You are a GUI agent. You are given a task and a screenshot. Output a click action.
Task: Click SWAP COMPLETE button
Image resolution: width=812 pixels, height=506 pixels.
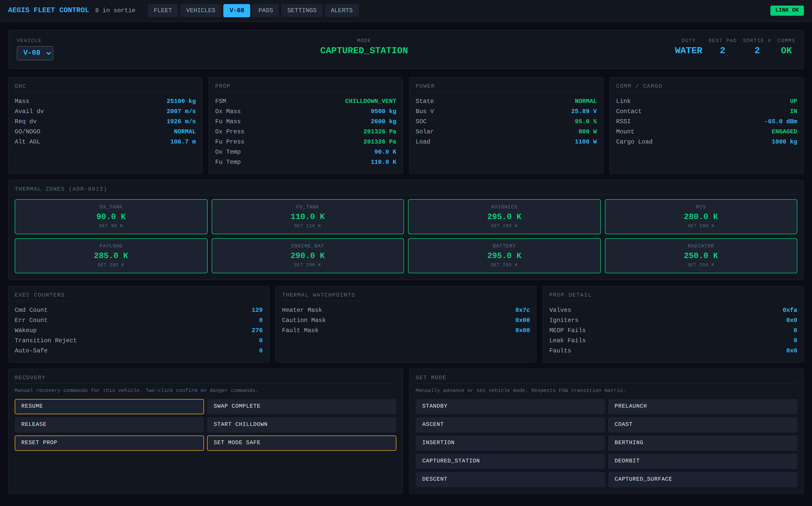301,406
